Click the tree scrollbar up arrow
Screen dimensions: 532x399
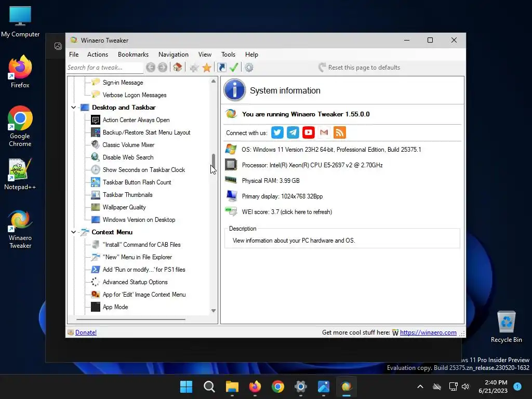pyautogui.click(x=214, y=81)
